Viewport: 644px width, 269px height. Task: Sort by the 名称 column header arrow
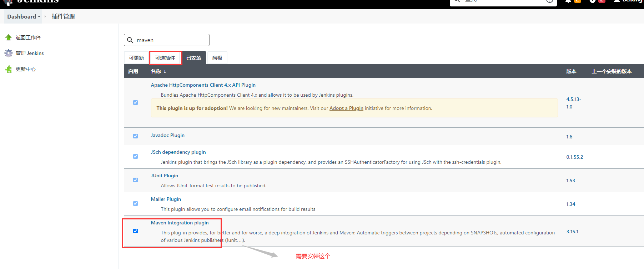(165, 71)
